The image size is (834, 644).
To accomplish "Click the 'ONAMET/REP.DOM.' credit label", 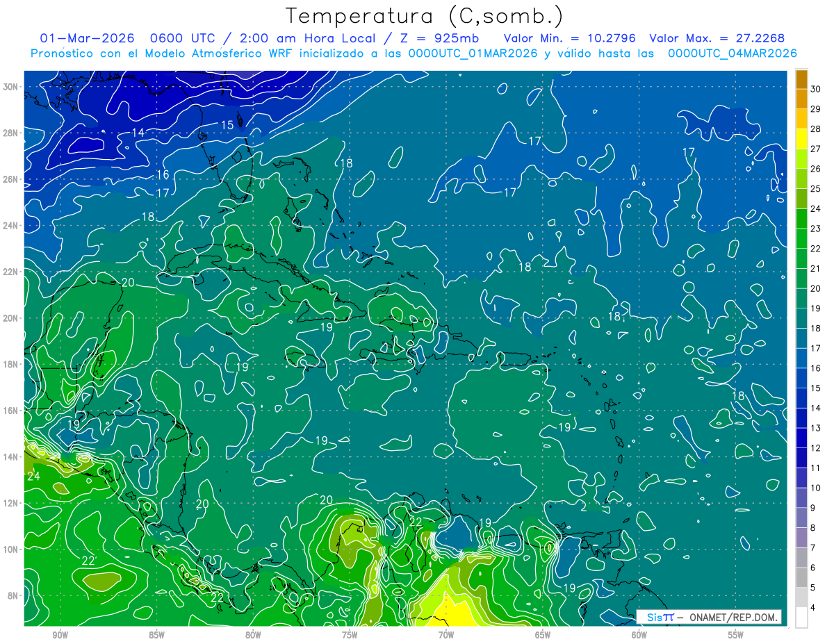I will 735,617.
